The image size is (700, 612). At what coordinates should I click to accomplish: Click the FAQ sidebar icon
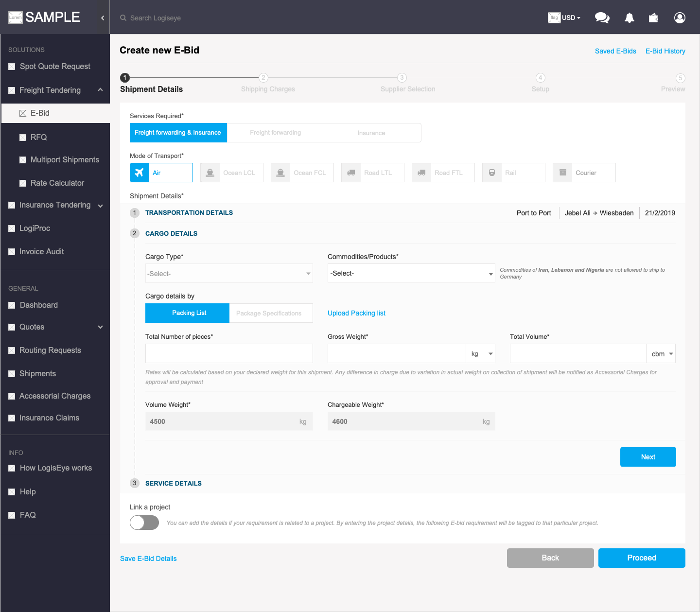[x=12, y=515]
